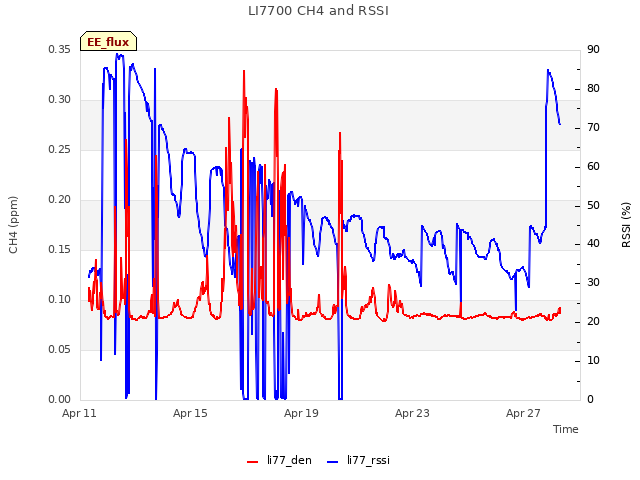Click the red li77_den legend swatch

point(253,462)
